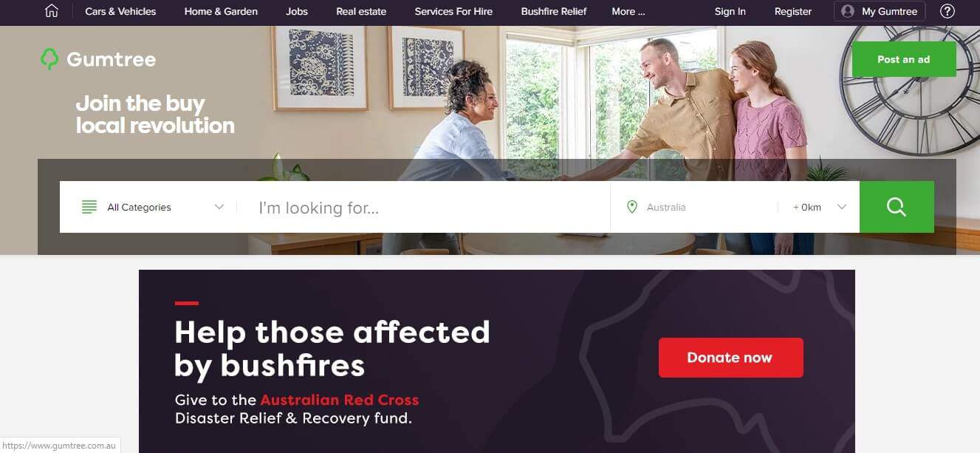The width and height of the screenshot is (980, 453).
Task: Click the All Categories list icon
Action: (x=89, y=207)
